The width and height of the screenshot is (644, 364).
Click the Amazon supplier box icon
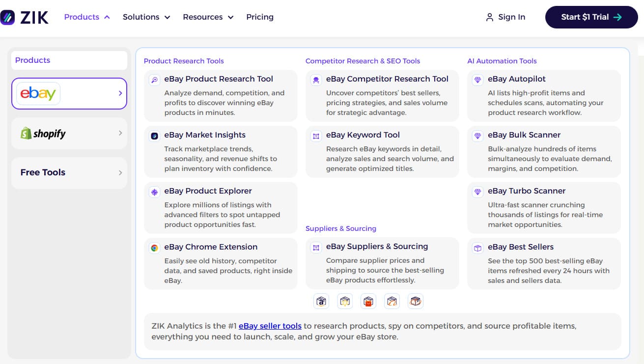[x=321, y=301]
